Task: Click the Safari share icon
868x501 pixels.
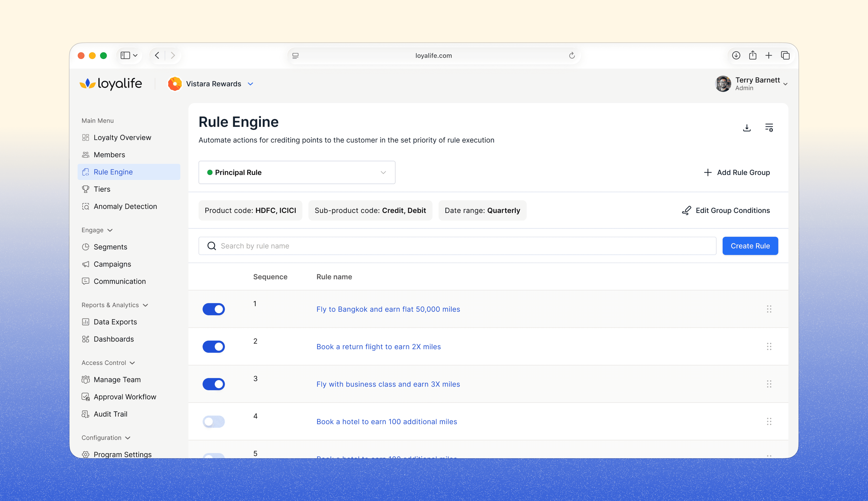Action: 753,55
